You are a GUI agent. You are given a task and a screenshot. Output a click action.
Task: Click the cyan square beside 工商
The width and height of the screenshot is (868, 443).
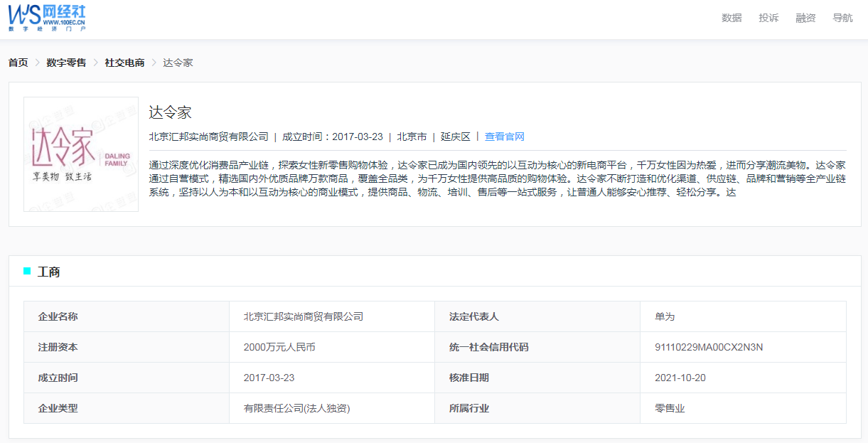[x=27, y=271]
